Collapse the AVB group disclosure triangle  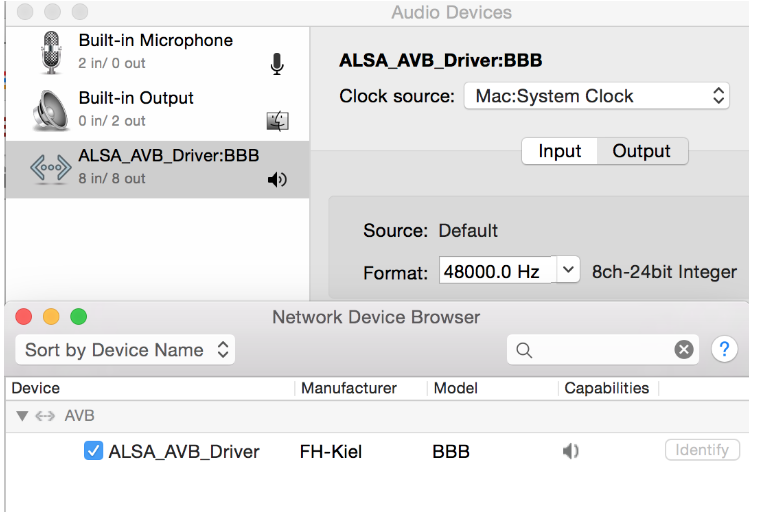click(22, 416)
